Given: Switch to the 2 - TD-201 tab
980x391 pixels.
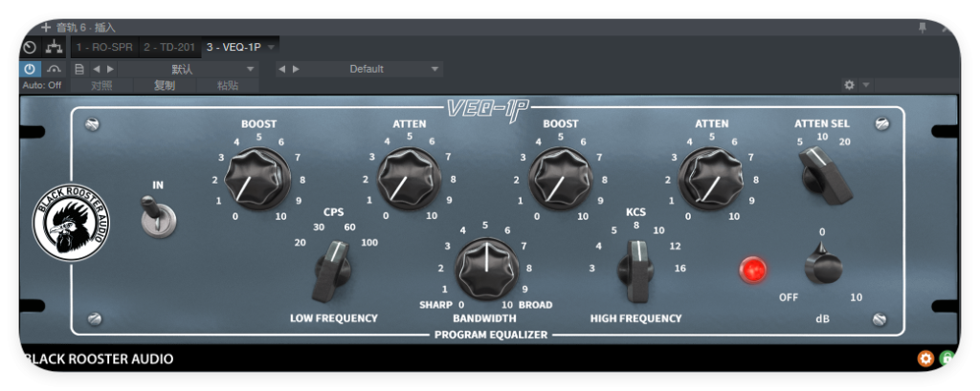Looking at the screenshot, I should [x=169, y=47].
